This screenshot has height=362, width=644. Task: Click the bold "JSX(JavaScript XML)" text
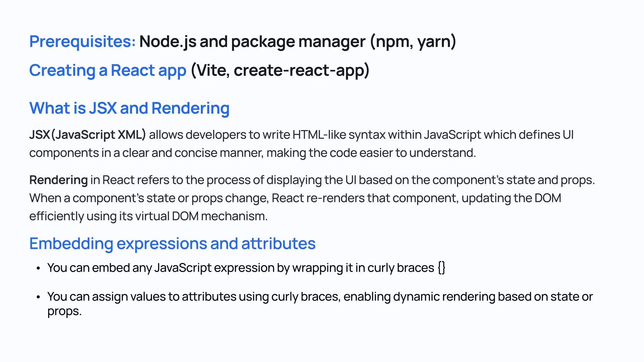pyautogui.click(x=87, y=135)
